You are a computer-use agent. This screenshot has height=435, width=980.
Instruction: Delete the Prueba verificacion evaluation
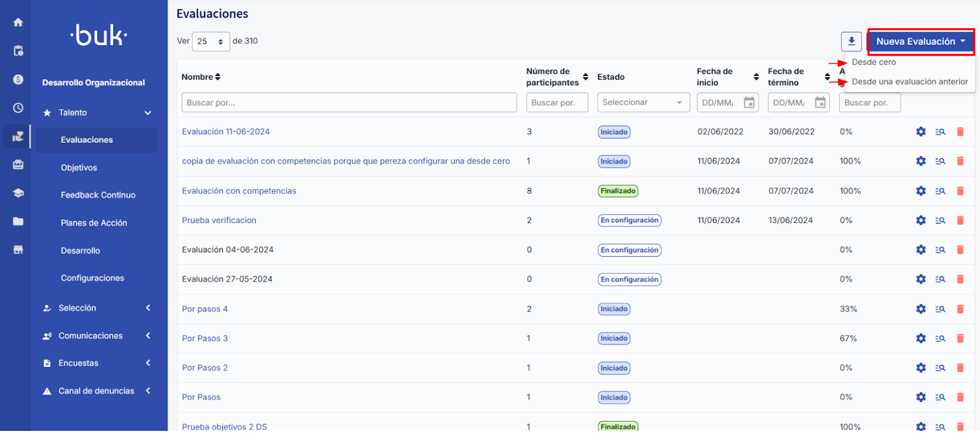pos(960,221)
